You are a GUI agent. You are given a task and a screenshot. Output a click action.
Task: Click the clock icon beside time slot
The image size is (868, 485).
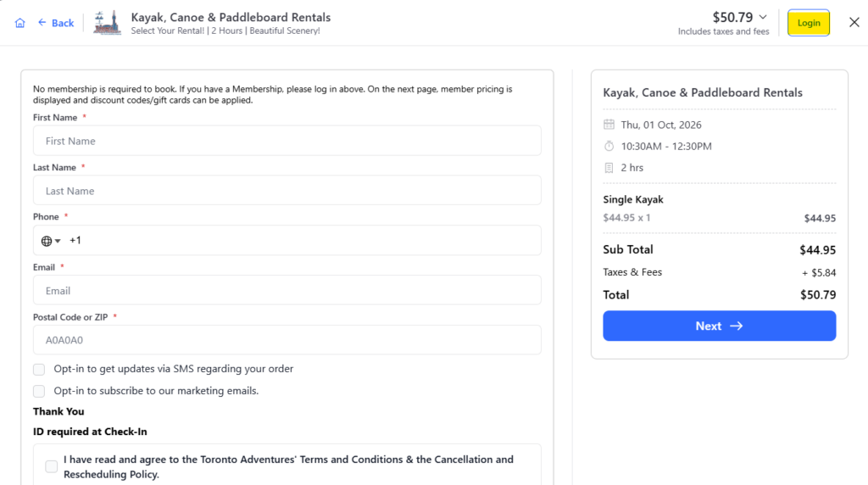609,146
